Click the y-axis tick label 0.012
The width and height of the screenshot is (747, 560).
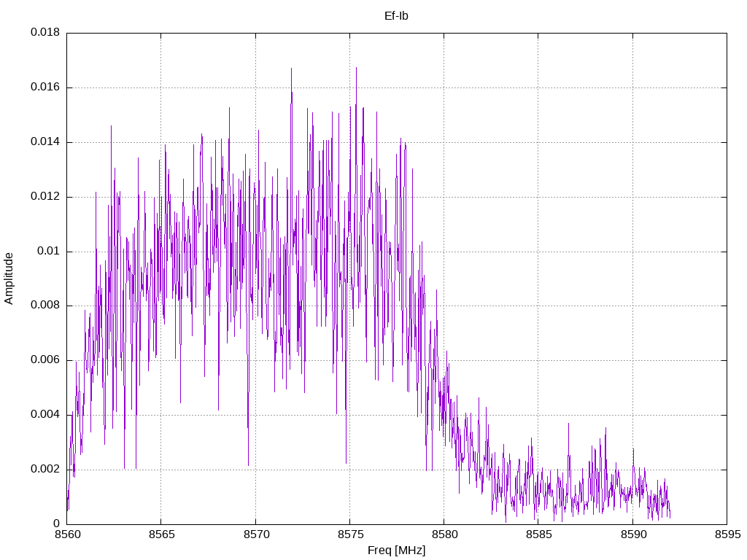tap(45, 196)
